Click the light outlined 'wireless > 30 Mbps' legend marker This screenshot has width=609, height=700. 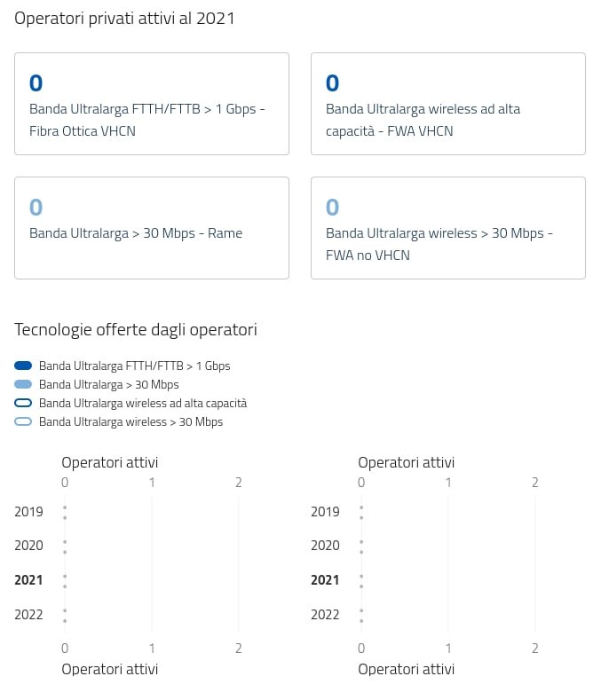23,422
